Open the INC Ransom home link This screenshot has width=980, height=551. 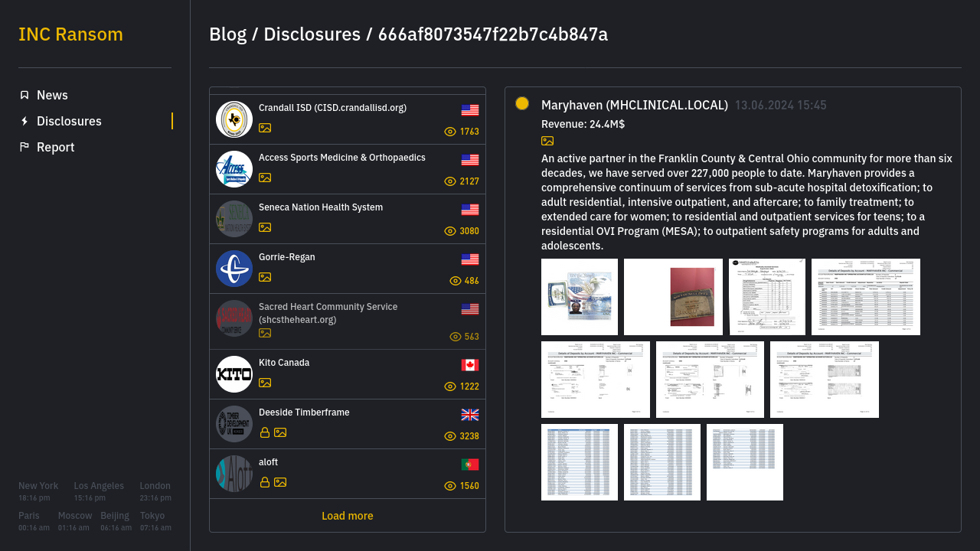tap(70, 34)
